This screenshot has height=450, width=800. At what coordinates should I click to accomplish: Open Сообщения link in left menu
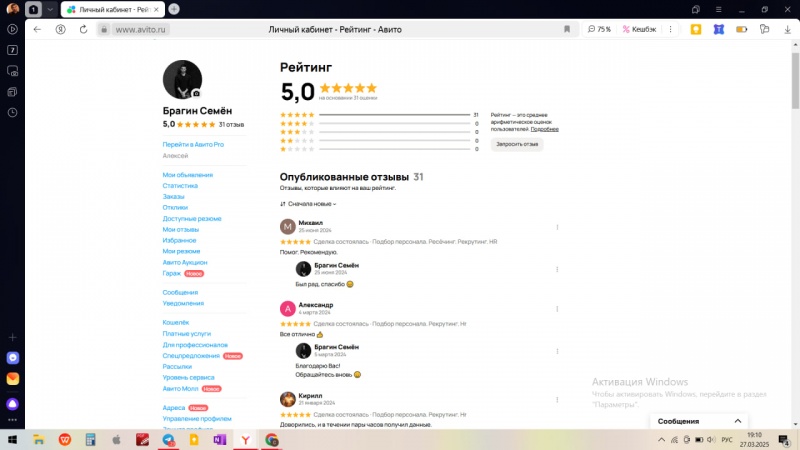click(180, 292)
